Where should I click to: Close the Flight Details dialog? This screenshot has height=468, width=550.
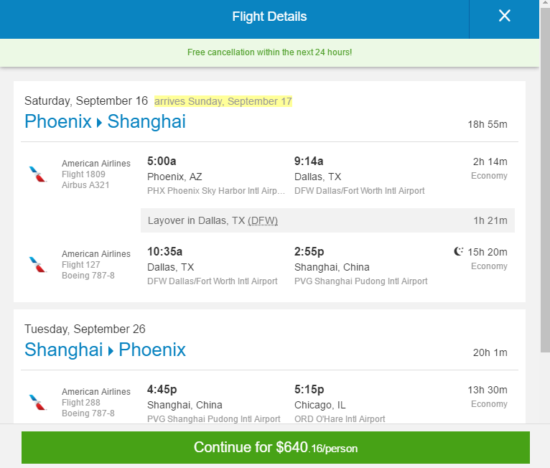pyautogui.click(x=504, y=16)
